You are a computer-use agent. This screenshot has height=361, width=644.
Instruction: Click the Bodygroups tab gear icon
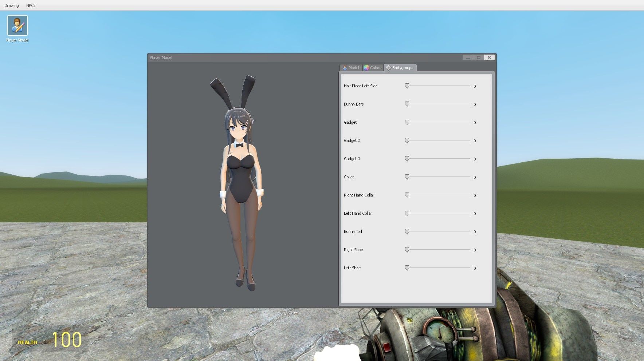tap(388, 68)
